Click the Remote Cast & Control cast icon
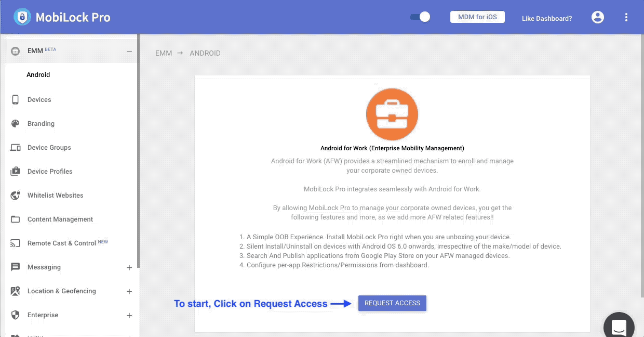The height and width of the screenshot is (337, 644). [16, 243]
